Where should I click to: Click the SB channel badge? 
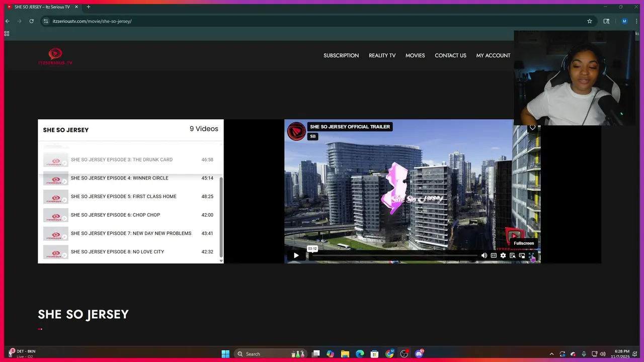313,136
